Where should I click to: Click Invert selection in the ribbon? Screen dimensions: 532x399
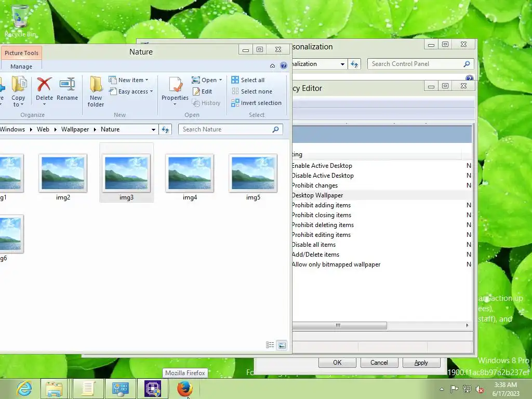coord(257,103)
